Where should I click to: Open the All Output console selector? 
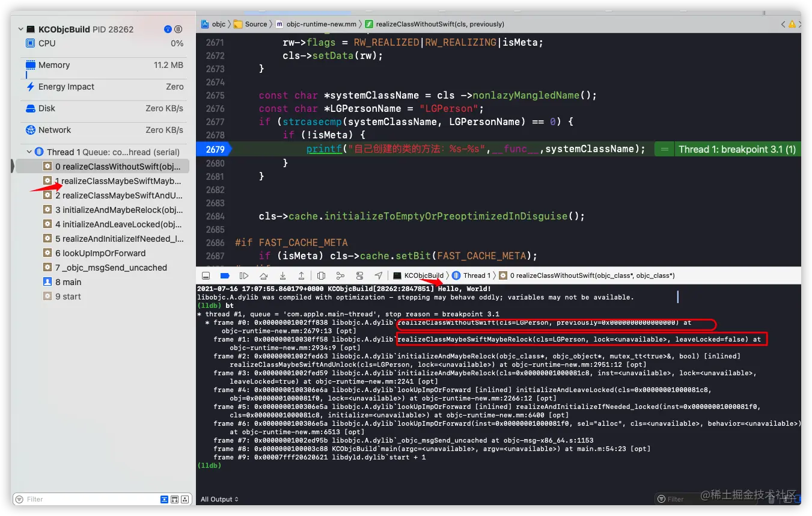coord(219,499)
